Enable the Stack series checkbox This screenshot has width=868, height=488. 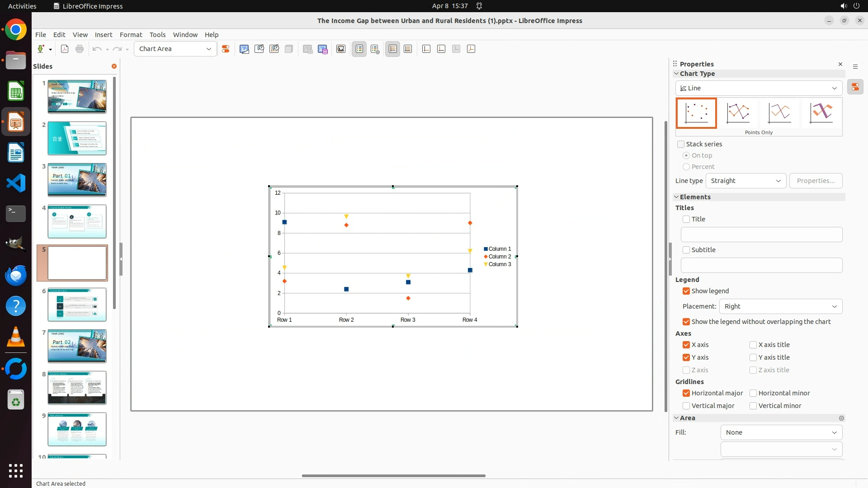pos(681,144)
